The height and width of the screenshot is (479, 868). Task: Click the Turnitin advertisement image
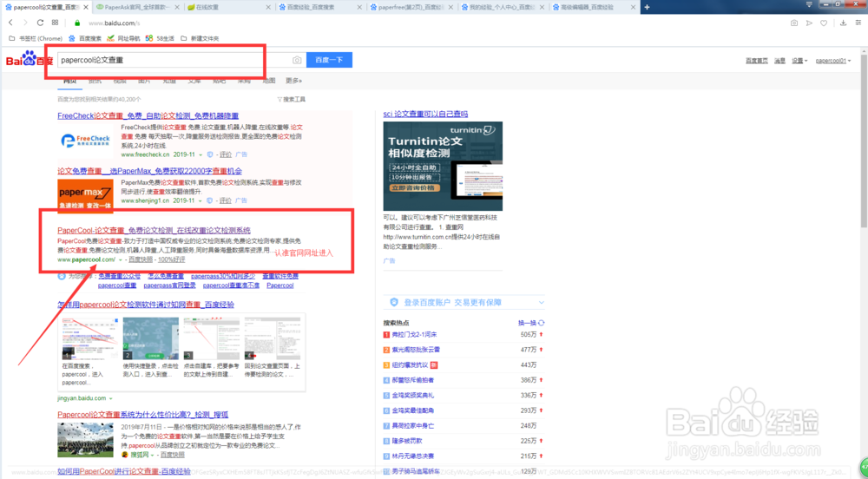pos(443,166)
